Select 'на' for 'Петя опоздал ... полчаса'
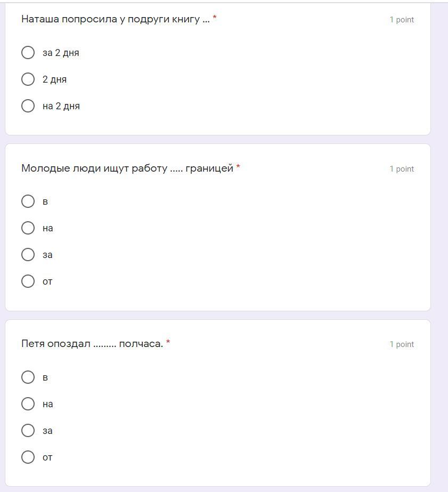 coord(28,404)
